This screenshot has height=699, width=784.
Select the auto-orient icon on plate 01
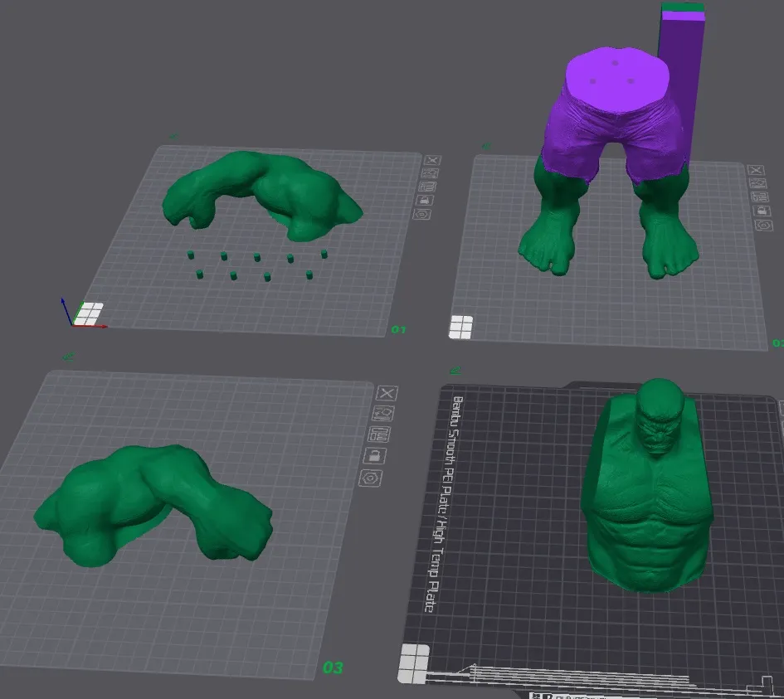(x=429, y=173)
